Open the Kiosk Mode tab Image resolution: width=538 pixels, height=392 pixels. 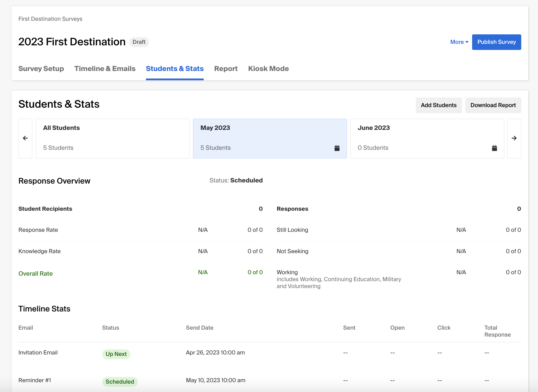[268, 69]
